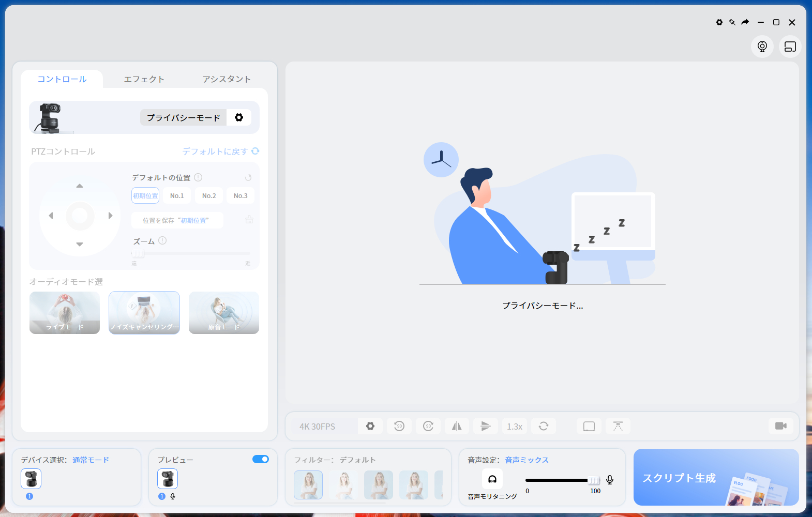Select the fourth filter thumbnail
This screenshot has width=812, height=517.
414,485
